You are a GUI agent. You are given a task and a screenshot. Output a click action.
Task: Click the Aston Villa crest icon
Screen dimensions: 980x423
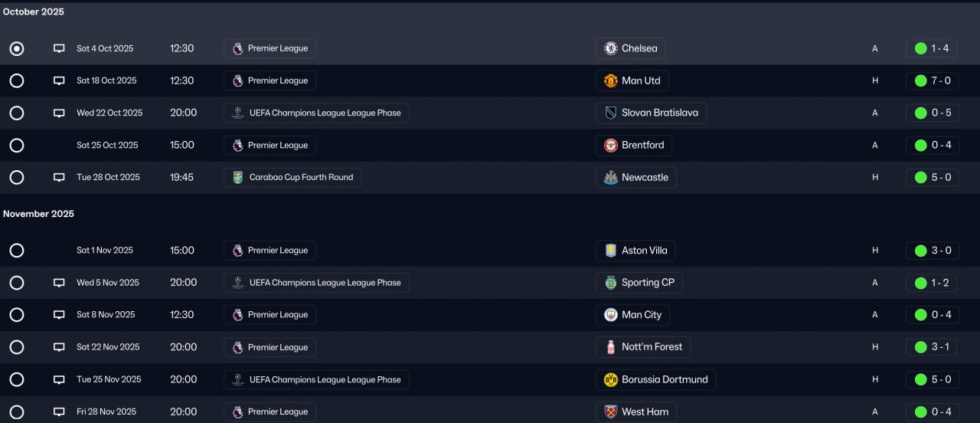(610, 251)
